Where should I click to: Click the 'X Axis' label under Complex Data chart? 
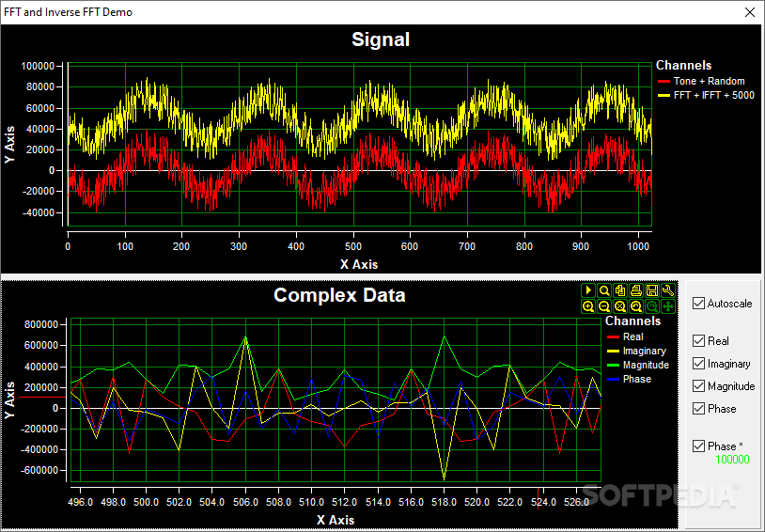(336, 521)
